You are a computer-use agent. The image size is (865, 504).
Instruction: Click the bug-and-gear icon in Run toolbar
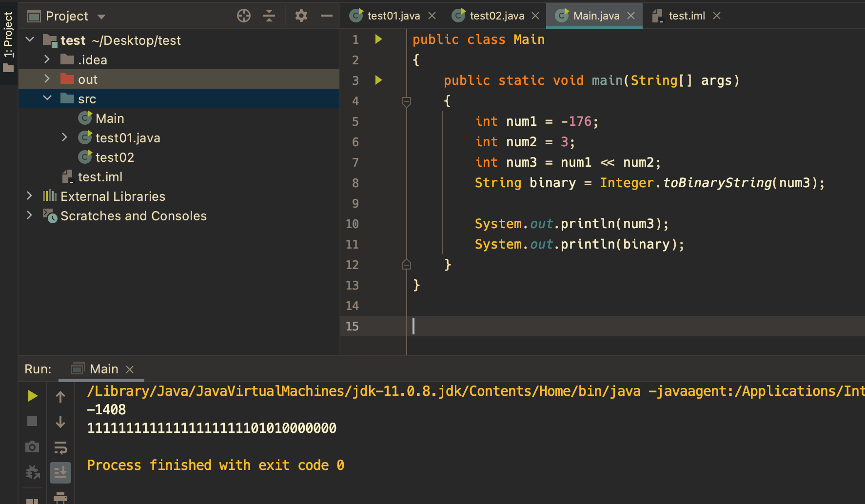click(x=33, y=472)
